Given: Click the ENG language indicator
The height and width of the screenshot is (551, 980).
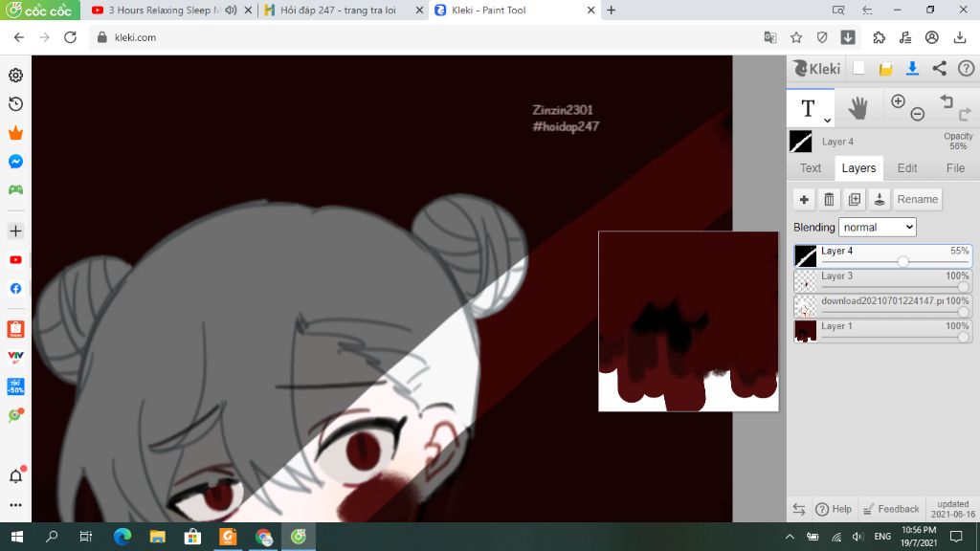Looking at the screenshot, I should click(882, 537).
